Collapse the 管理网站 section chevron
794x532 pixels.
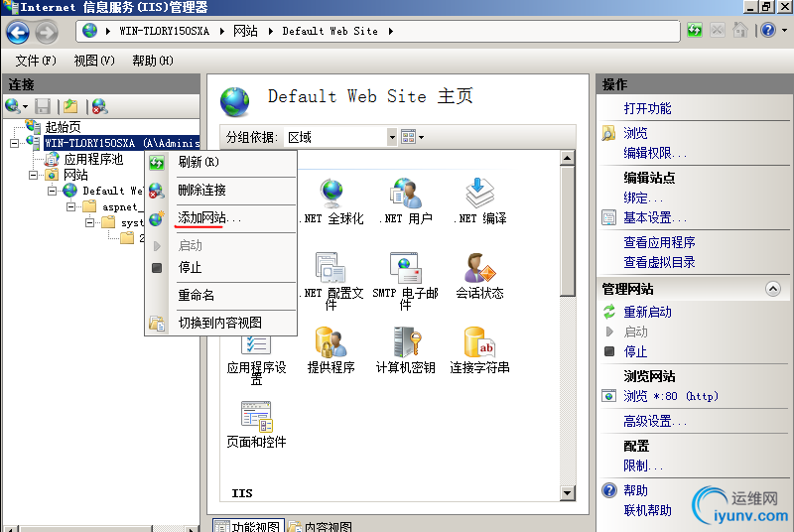click(773, 289)
